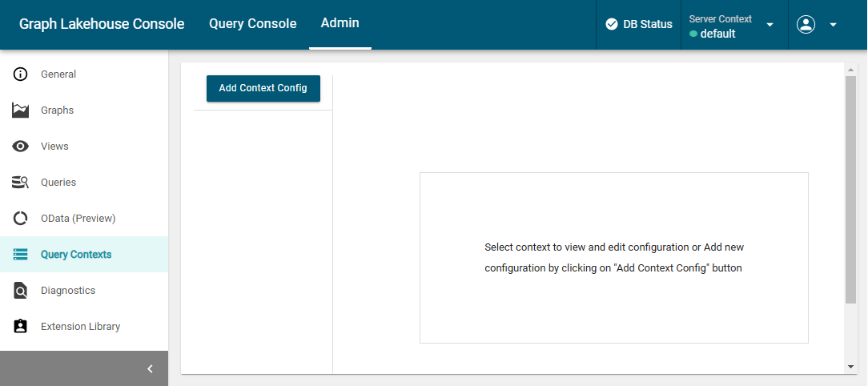Viewport: 868px width, 386px height.
Task: Switch to the Query Console tab
Action: (x=252, y=24)
